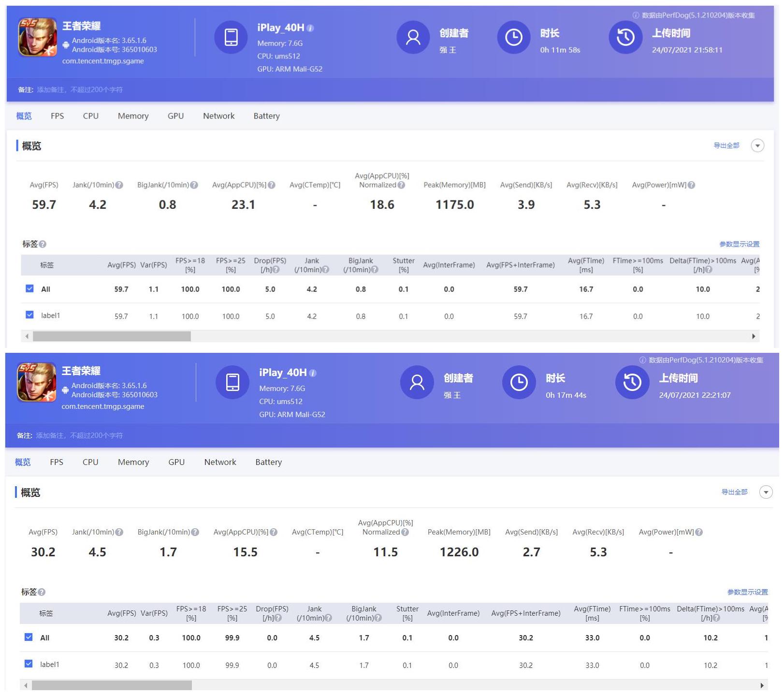Screen dimensions: 784x695
Task: Click 导出全部 in the 59.7 FPS report
Action: [x=726, y=145]
